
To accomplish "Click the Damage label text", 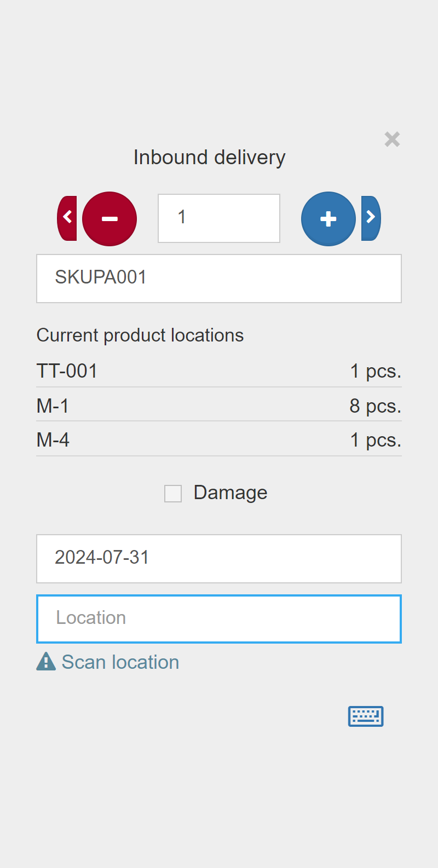I will tap(230, 493).
